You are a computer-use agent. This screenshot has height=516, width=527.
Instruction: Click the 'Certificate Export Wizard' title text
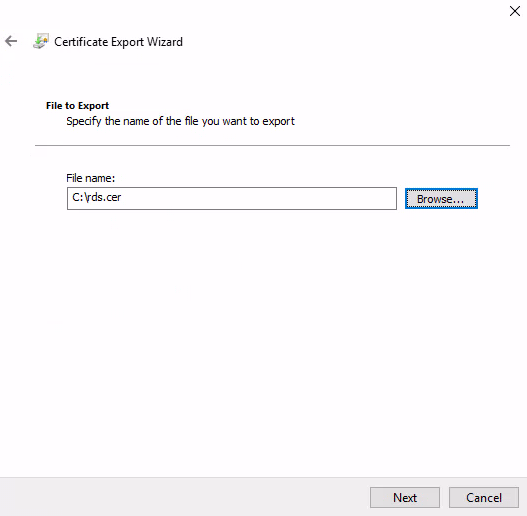pos(118,42)
